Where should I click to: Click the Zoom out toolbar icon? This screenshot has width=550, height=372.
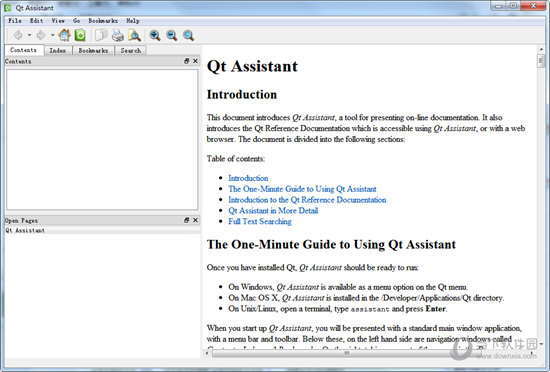tap(172, 35)
